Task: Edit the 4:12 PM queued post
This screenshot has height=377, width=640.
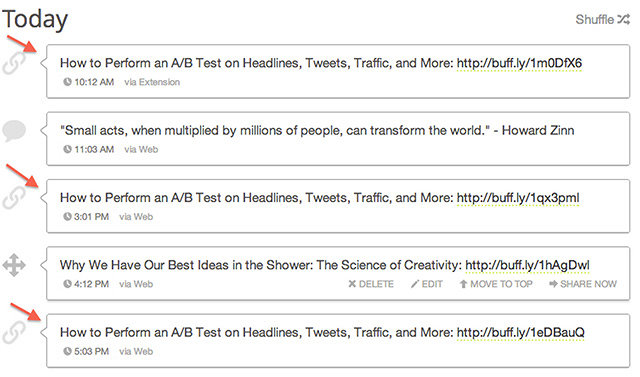Action: tap(427, 284)
